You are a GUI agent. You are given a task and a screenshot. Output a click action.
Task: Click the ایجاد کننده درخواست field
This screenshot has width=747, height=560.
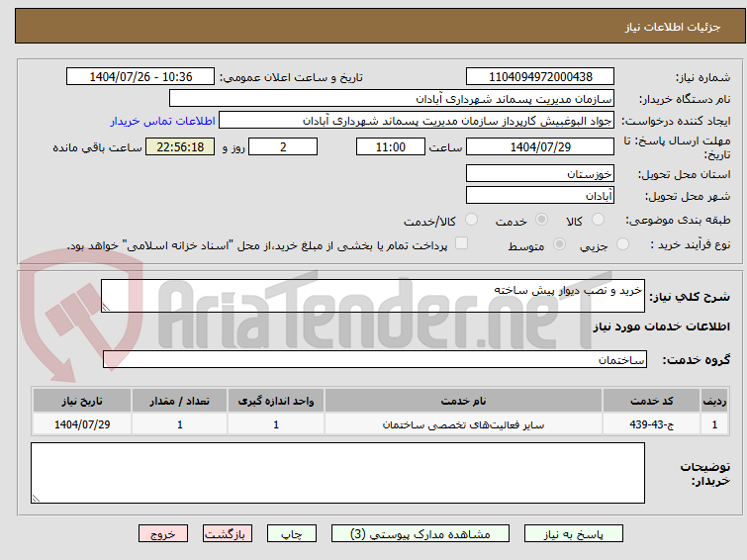click(x=417, y=121)
